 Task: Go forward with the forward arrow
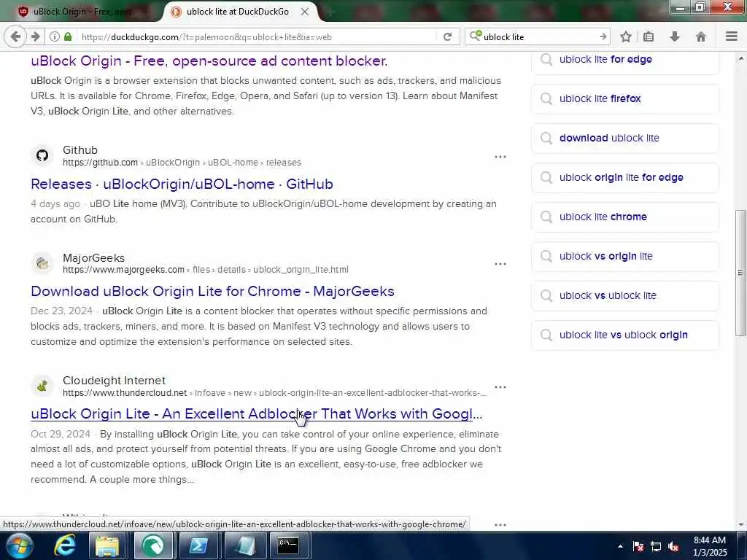(x=35, y=36)
